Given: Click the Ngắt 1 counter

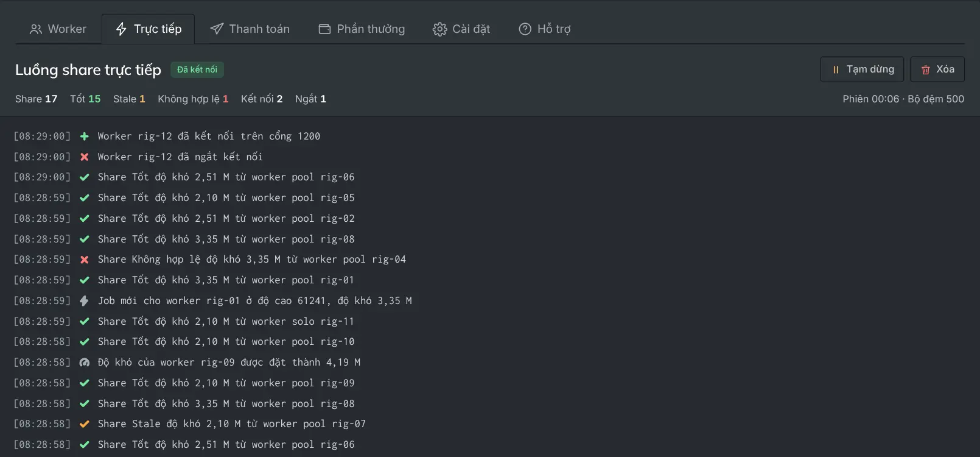Looking at the screenshot, I should [x=310, y=99].
